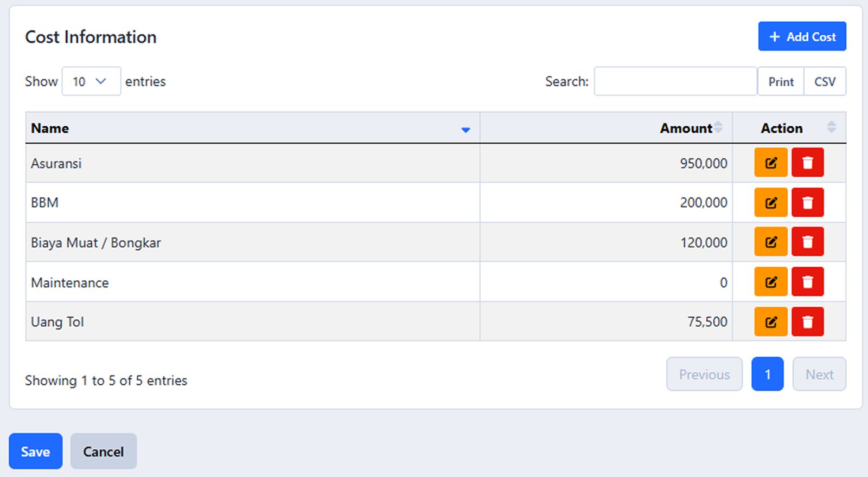Print the cost table
This screenshot has height=477, width=868.
click(781, 81)
